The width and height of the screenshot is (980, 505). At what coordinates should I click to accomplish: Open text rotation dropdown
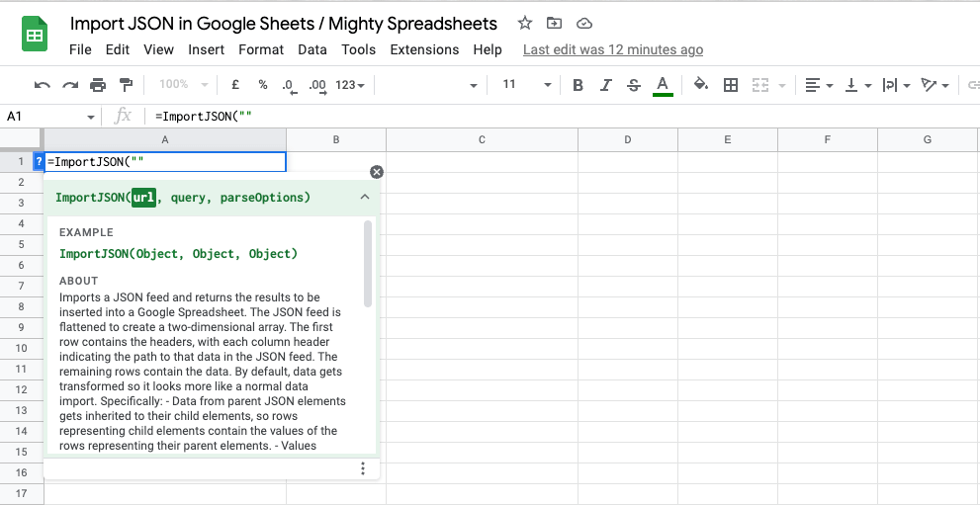935,85
